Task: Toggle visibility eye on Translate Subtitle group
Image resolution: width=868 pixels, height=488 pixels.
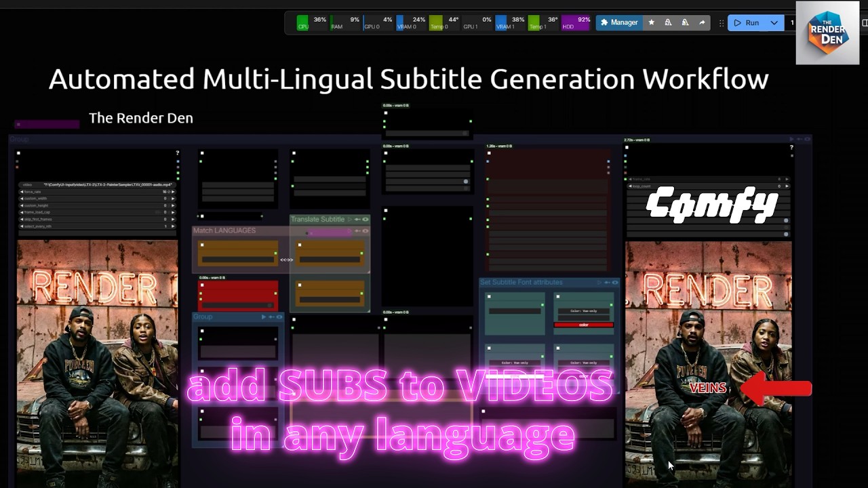Action: coord(366,220)
